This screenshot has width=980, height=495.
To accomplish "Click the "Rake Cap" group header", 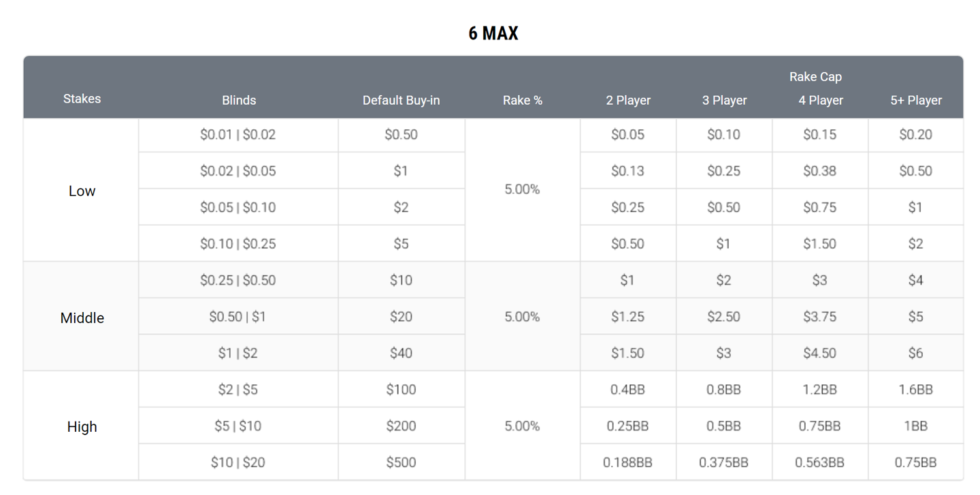I will (x=815, y=77).
